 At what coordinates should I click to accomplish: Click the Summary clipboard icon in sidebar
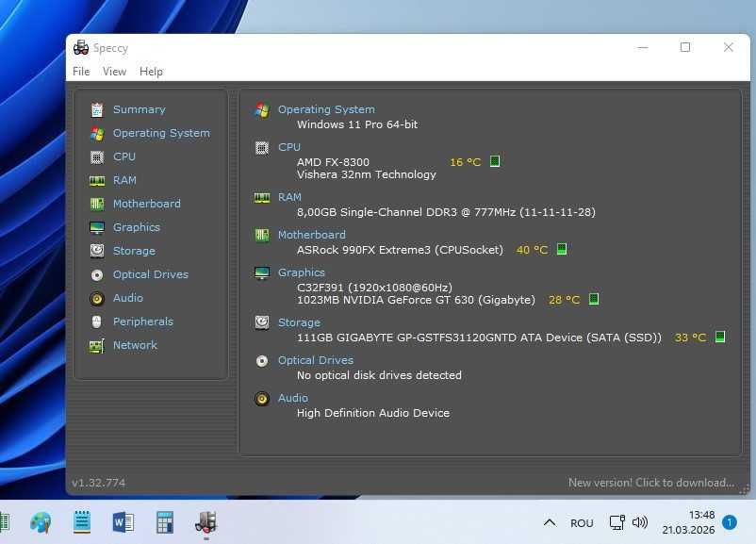[x=97, y=110]
